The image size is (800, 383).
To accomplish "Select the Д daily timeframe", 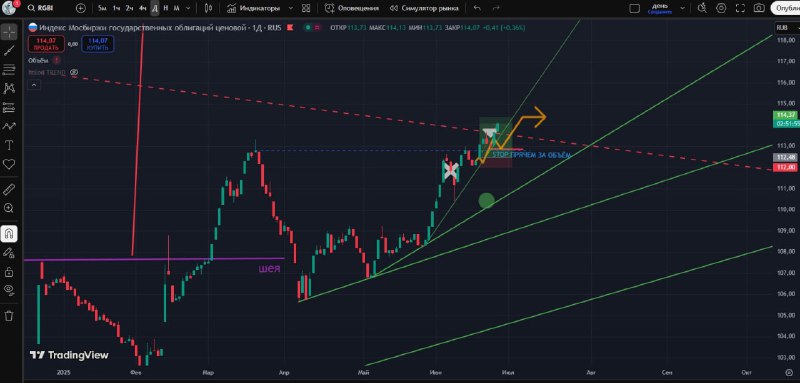I will tap(155, 8).
